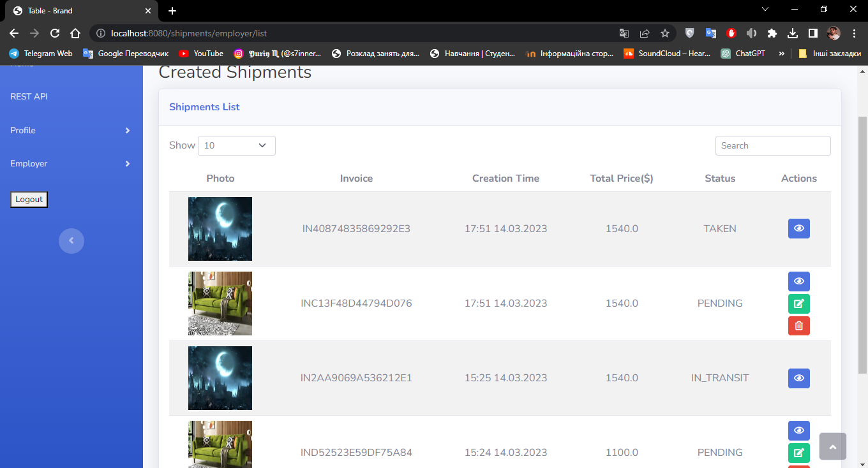Open the Chrome profile avatar
The height and width of the screenshot is (468, 868).
(834, 33)
